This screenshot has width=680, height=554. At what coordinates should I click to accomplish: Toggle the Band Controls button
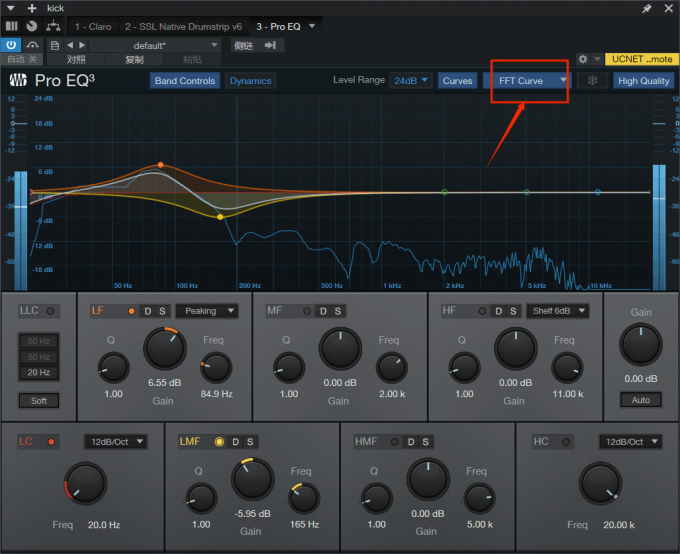(x=185, y=81)
